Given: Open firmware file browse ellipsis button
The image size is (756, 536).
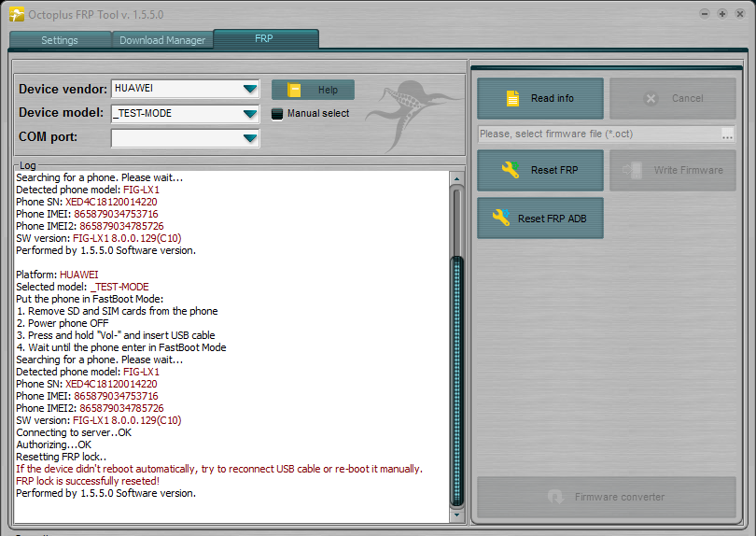Looking at the screenshot, I should (728, 134).
